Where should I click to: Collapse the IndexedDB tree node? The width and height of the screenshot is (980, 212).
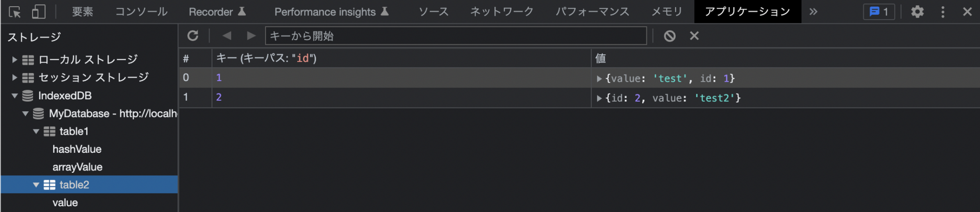(14, 95)
